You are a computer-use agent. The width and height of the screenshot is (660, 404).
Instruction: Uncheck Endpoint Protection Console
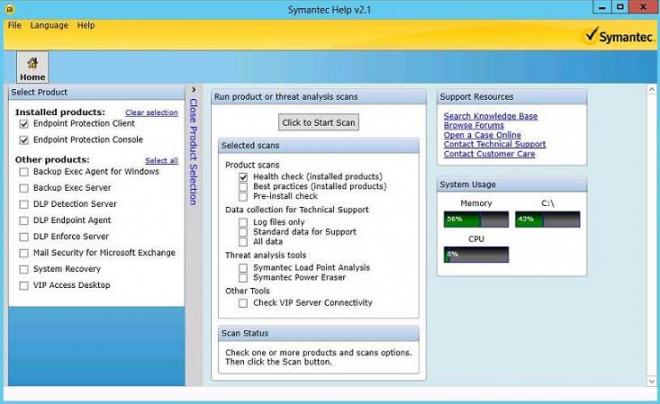(24, 140)
